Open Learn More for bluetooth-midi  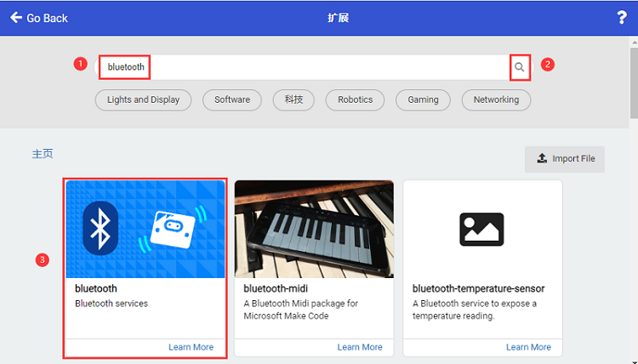click(x=360, y=347)
